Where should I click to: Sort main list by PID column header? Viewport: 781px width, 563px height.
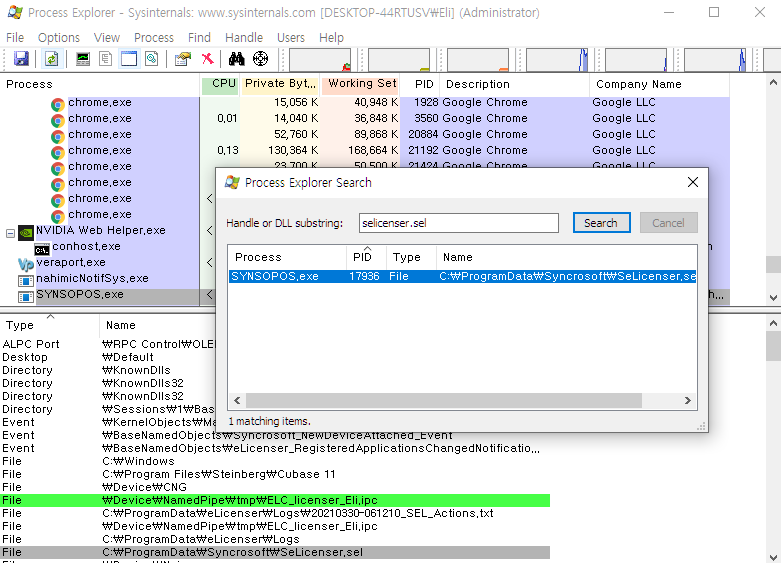[x=420, y=84]
